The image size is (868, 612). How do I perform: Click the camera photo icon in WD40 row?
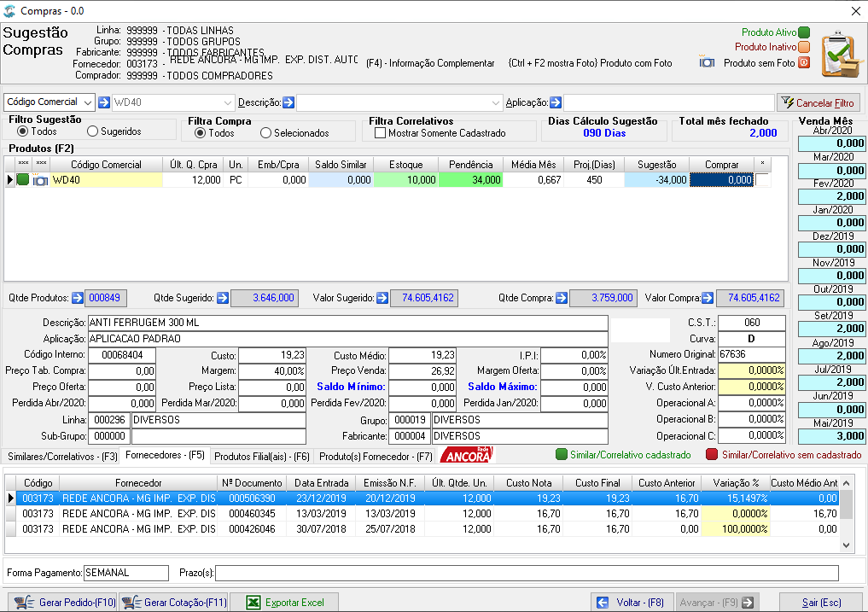40,180
